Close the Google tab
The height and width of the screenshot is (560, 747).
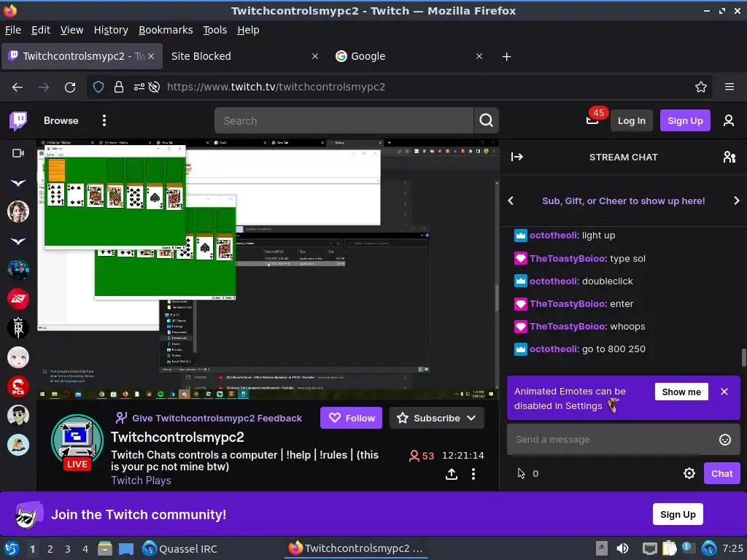click(x=479, y=57)
